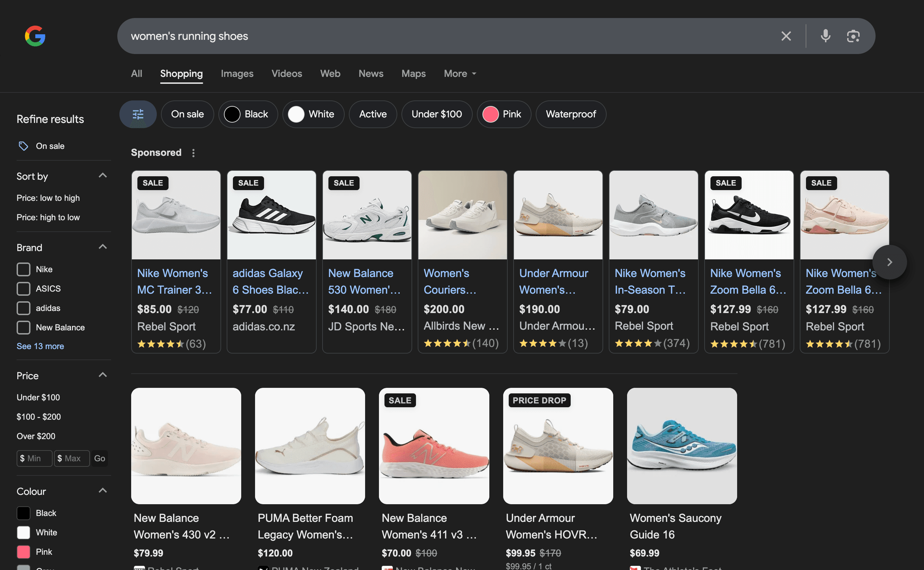Clear the search box with the X icon

click(786, 36)
